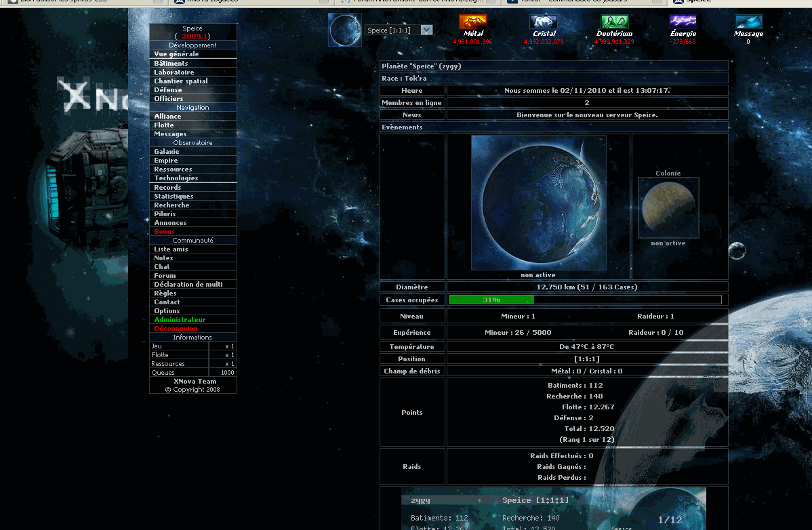The image size is (812, 530).
Task: Click the Queues value 1000
Action: click(227, 373)
